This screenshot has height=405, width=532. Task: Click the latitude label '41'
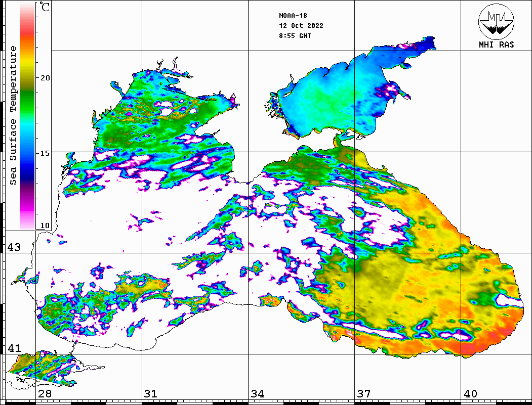point(14,348)
